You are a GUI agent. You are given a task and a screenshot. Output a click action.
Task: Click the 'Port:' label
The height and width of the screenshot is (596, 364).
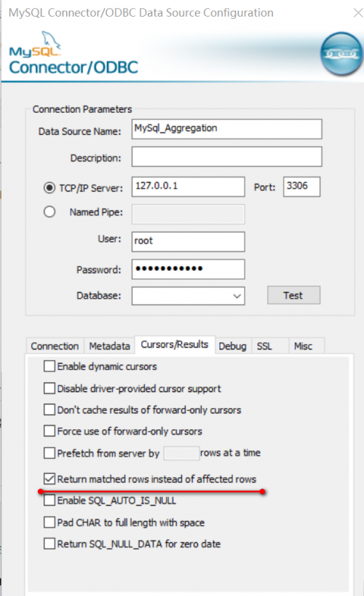point(264,187)
